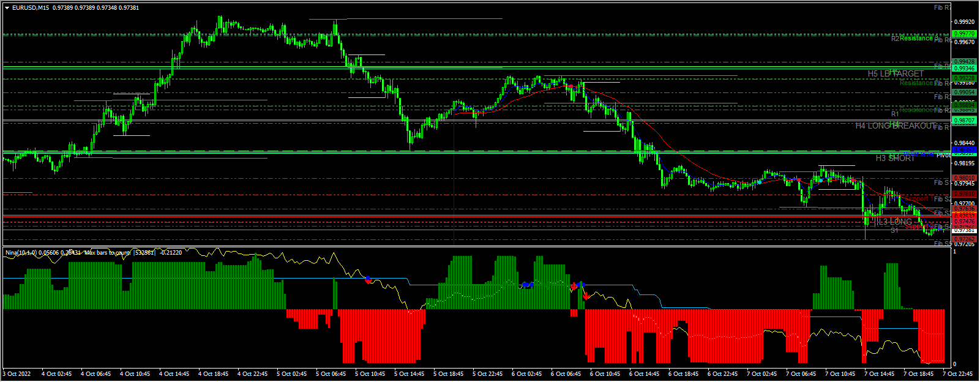Screen dimensions: 980x382
Task: Select the Fib R7 label at chart top
Action: coord(942,8)
